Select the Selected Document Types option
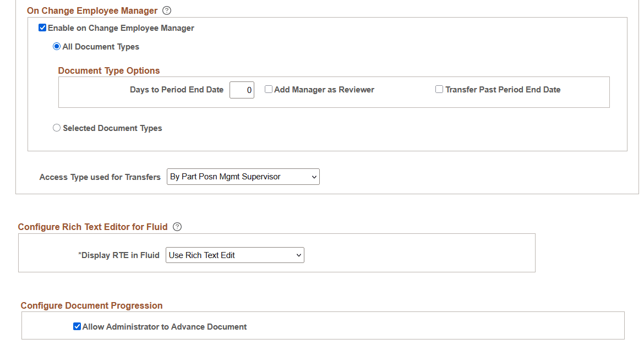 [x=57, y=127]
